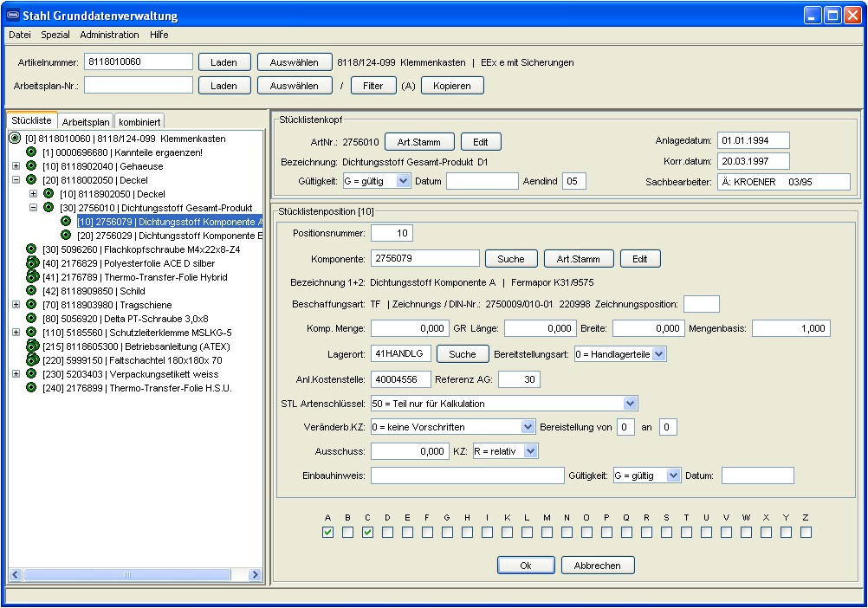
Task: Collapse the [20] 8118002050 Deckel node
Action: click(16, 180)
